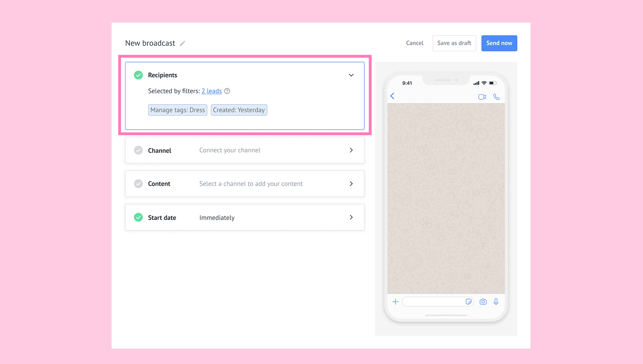Viewport: 643px width, 364px height.
Task: Click the signal bars in phone status bar
Action: click(x=476, y=83)
